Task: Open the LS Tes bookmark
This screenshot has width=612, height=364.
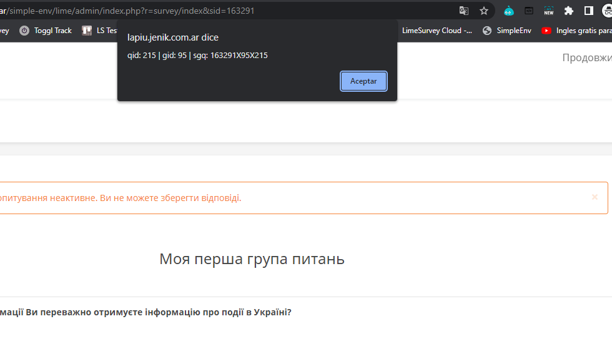Action: click(100, 31)
